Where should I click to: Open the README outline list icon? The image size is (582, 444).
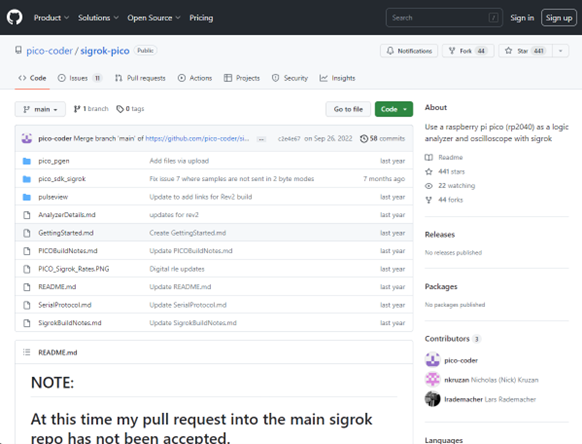pos(27,352)
